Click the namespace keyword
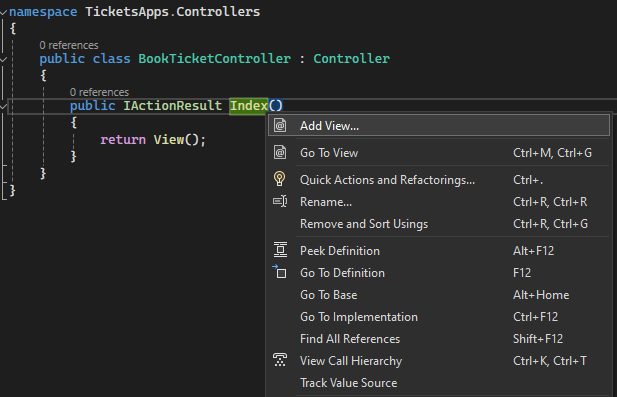Image resolution: width=617 pixels, height=397 pixels. coord(43,12)
